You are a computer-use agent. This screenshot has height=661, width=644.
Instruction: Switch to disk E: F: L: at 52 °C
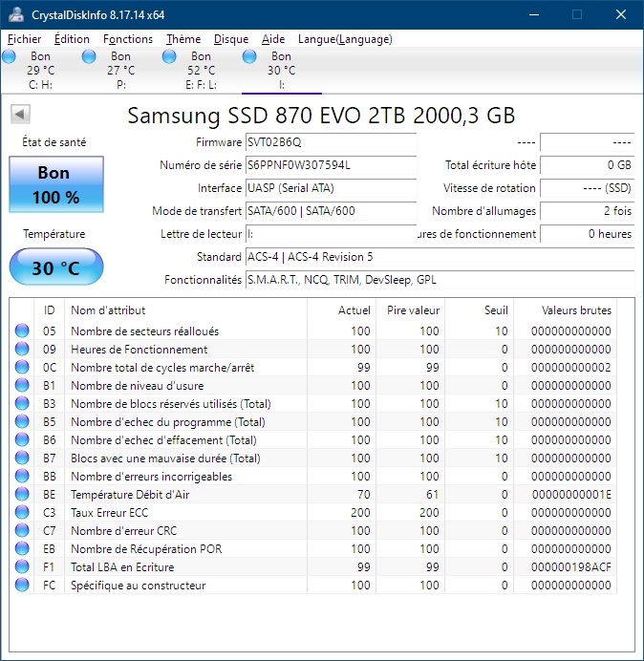tap(202, 71)
